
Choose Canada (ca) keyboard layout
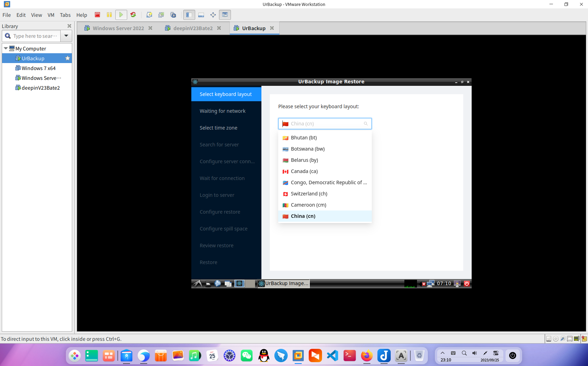[325, 171]
